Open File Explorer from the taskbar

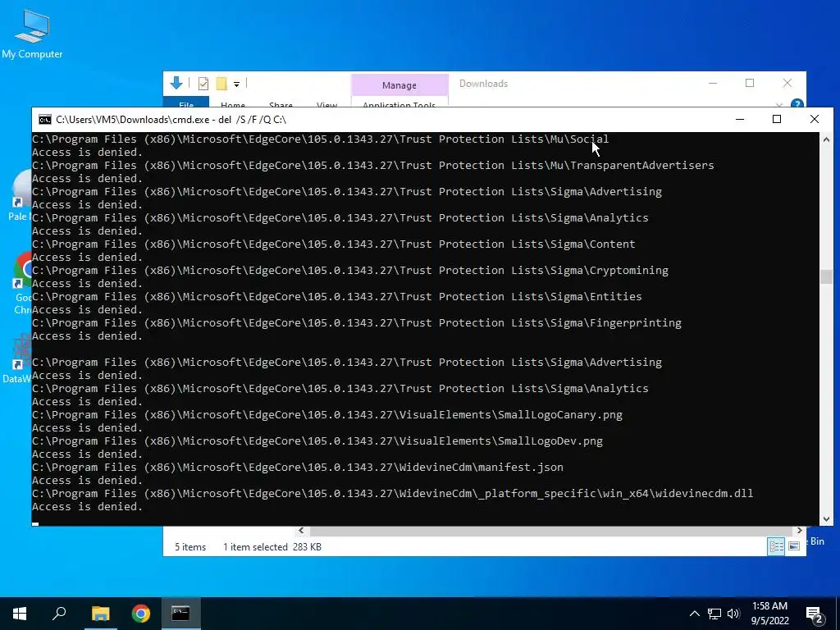coord(100,614)
